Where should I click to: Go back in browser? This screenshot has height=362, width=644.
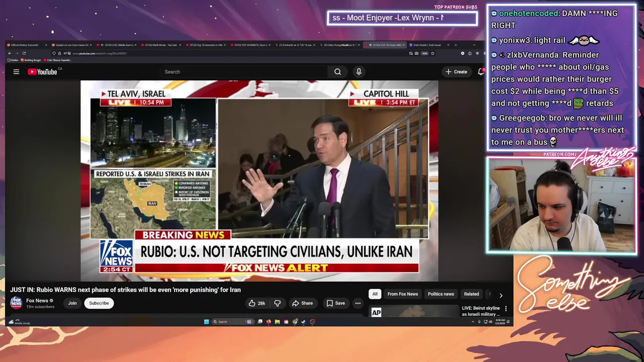click(10, 53)
